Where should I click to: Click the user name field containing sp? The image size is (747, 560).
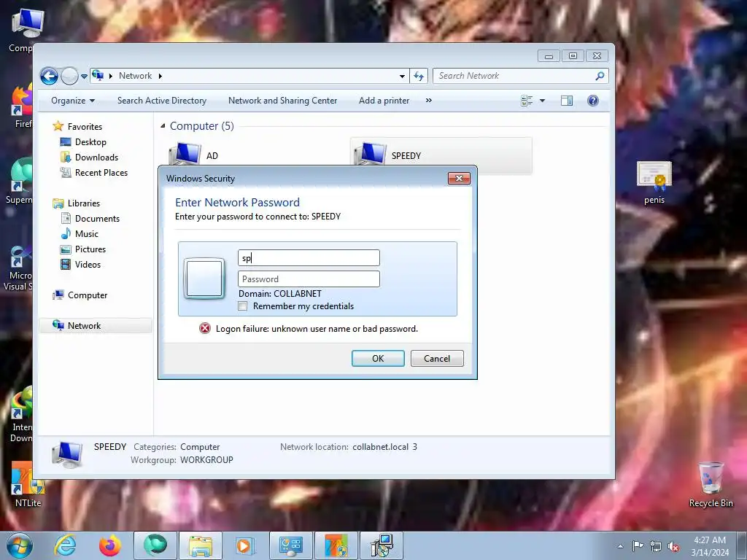pyautogui.click(x=309, y=257)
